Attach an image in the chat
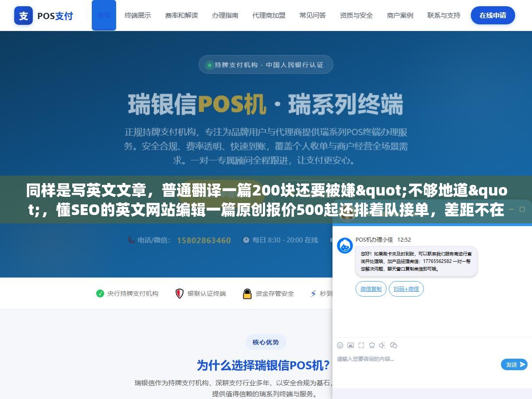This screenshot has width=532, height=399. tap(351, 345)
